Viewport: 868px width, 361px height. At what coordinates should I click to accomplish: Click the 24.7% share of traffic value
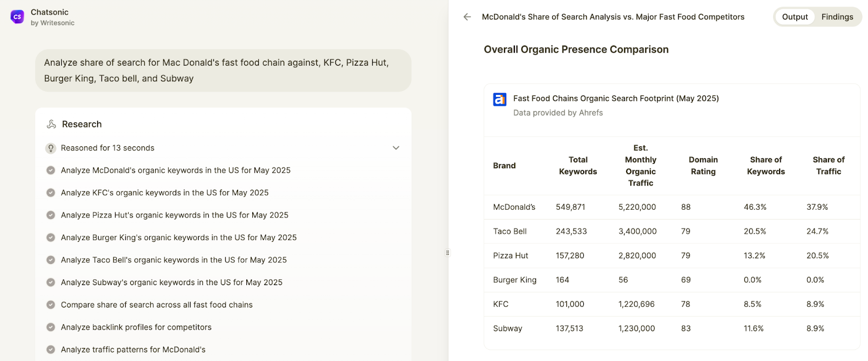[818, 231]
